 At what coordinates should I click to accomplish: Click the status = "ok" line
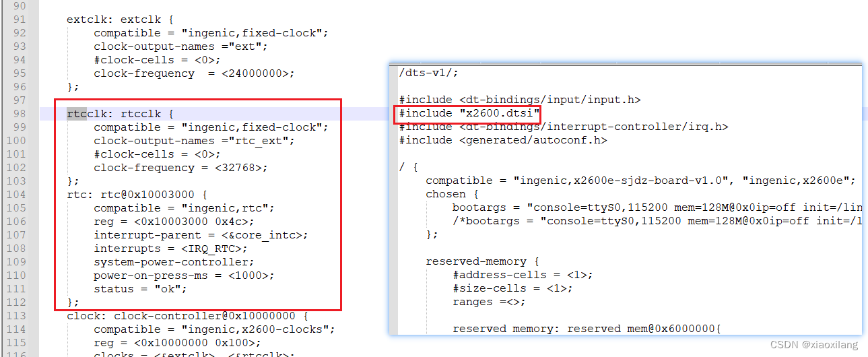140,289
